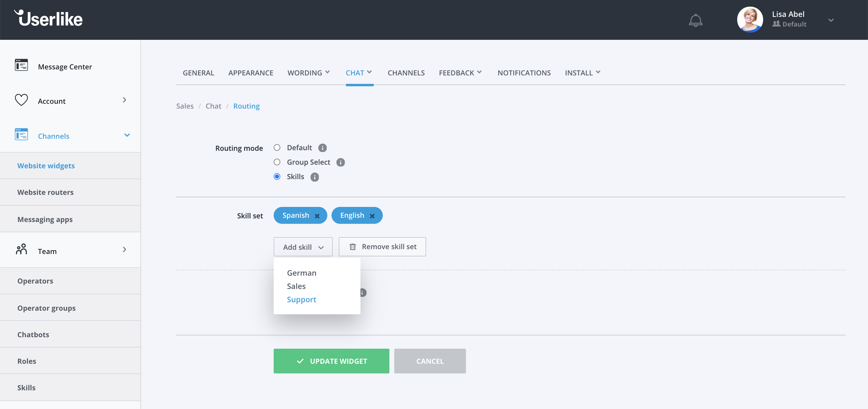Click the Sales breadcrumb
868x409 pixels.
pos(185,106)
